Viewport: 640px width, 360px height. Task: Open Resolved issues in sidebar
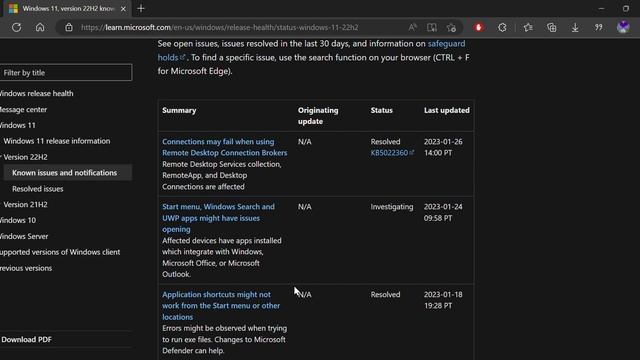(x=38, y=189)
